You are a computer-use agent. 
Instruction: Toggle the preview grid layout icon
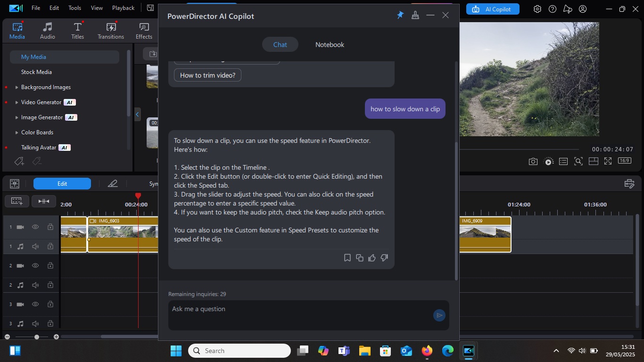pyautogui.click(x=594, y=161)
